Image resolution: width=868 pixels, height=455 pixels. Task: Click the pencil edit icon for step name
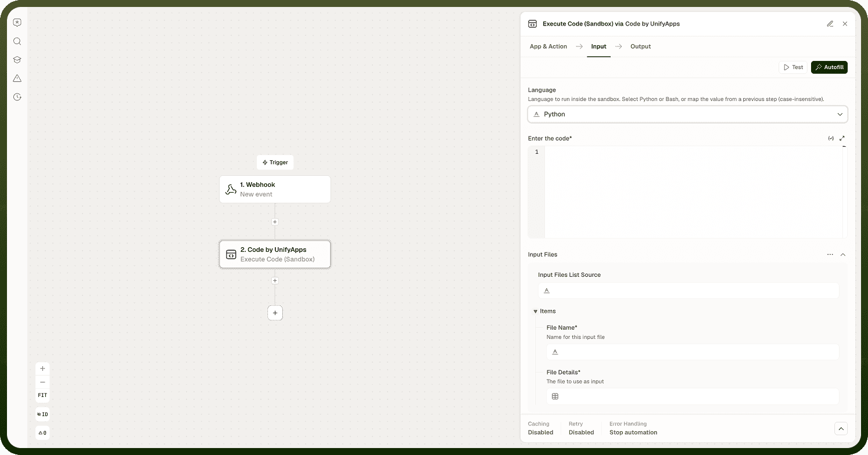[x=830, y=24]
